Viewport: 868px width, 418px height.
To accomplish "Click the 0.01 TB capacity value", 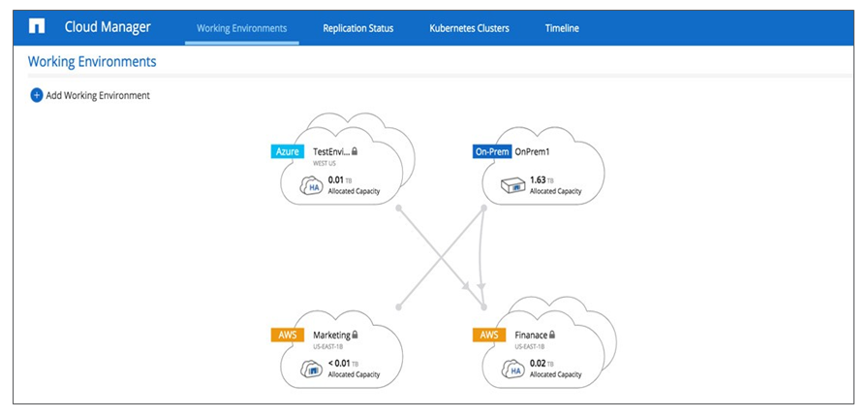I will pos(339,180).
